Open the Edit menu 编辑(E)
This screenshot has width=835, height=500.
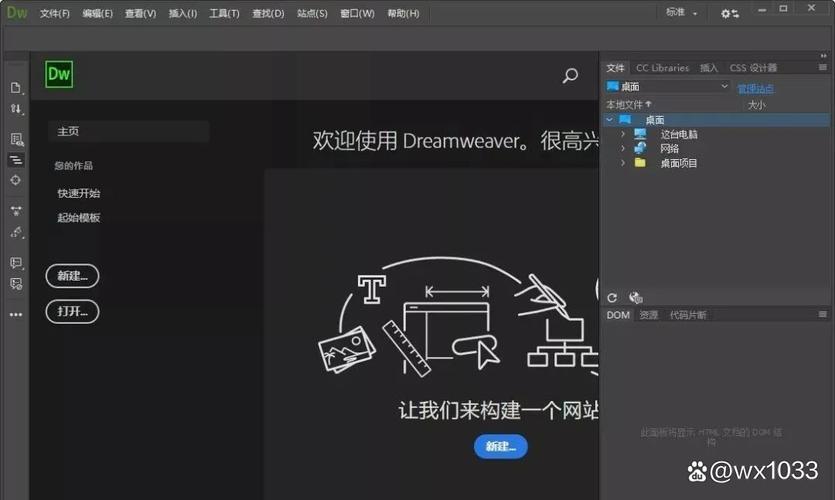[x=97, y=13]
